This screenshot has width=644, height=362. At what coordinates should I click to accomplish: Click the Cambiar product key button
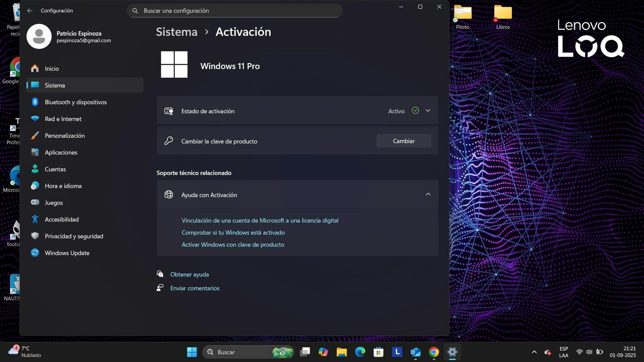[404, 141]
